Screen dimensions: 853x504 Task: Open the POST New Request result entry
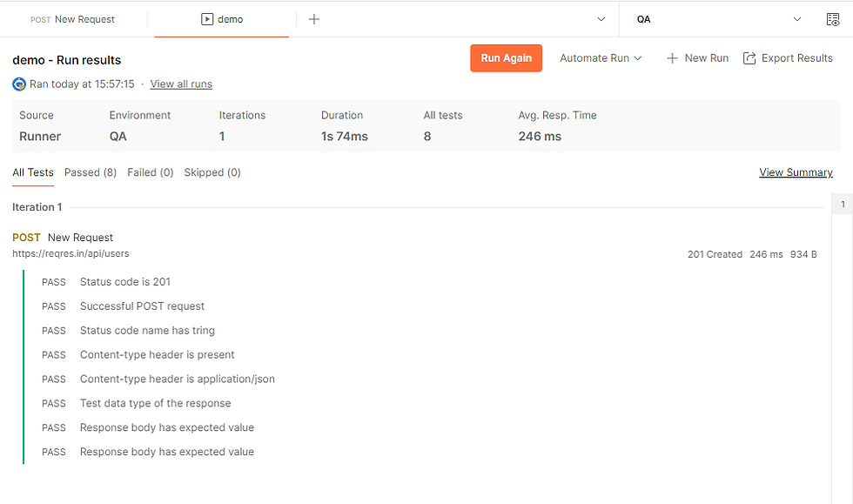[x=63, y=238]
